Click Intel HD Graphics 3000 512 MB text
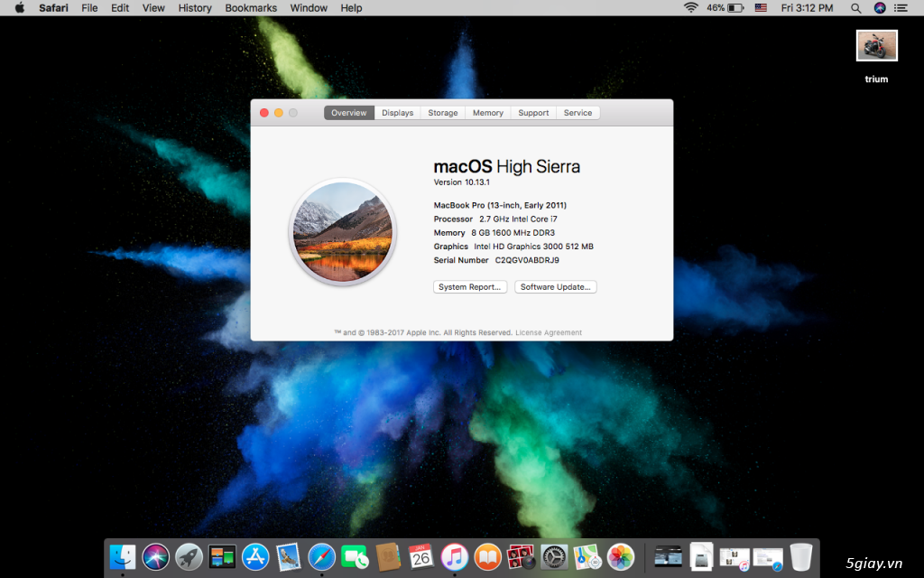The height and width of the screenshot is (578, 924). tap(533, 247)
